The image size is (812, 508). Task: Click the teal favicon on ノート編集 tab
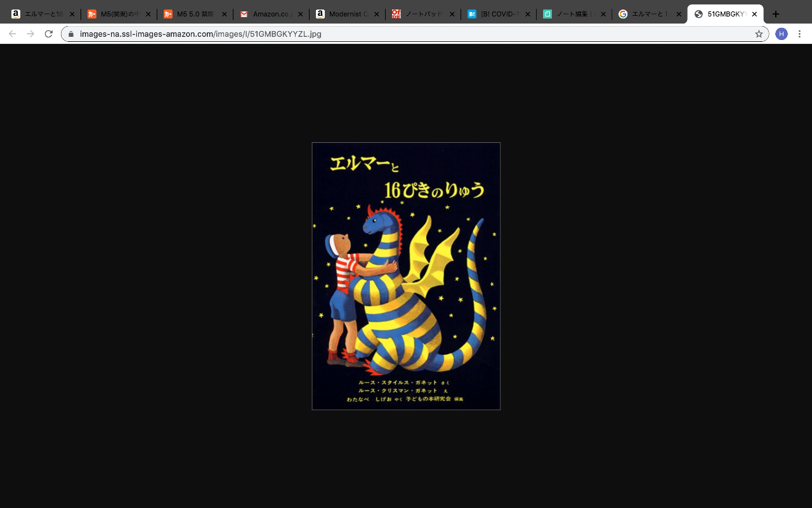click(547, 14)
